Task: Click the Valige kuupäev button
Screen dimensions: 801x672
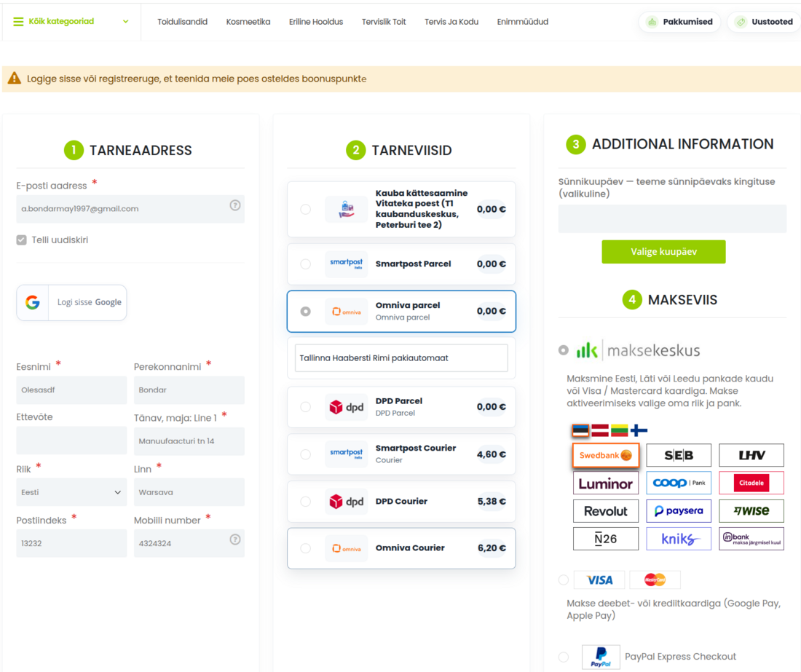Action: click(x=663, y=252)
